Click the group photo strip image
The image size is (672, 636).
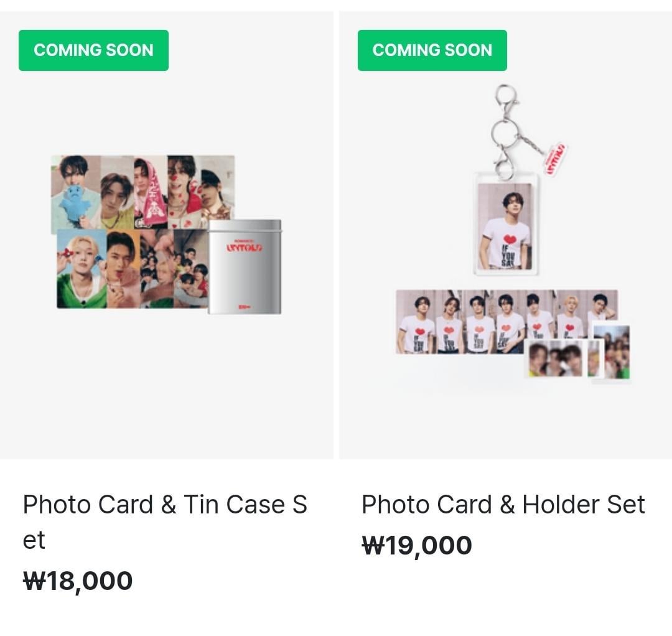(506, 322)
